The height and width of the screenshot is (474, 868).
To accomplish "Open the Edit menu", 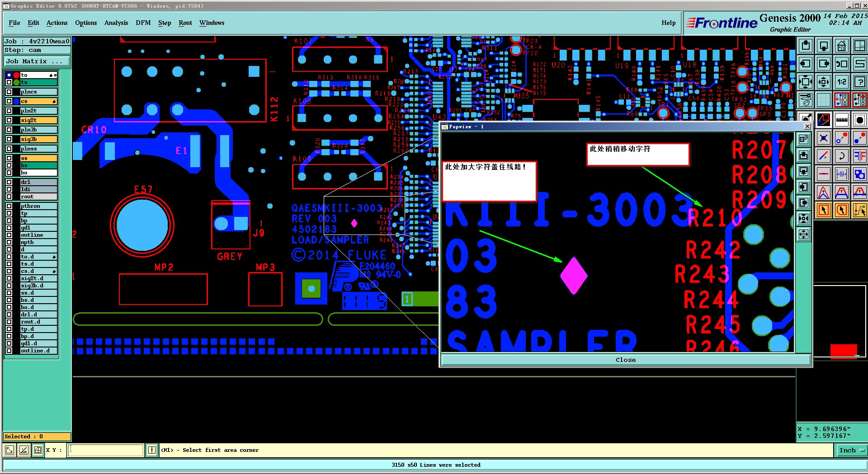I will (33, 23).
